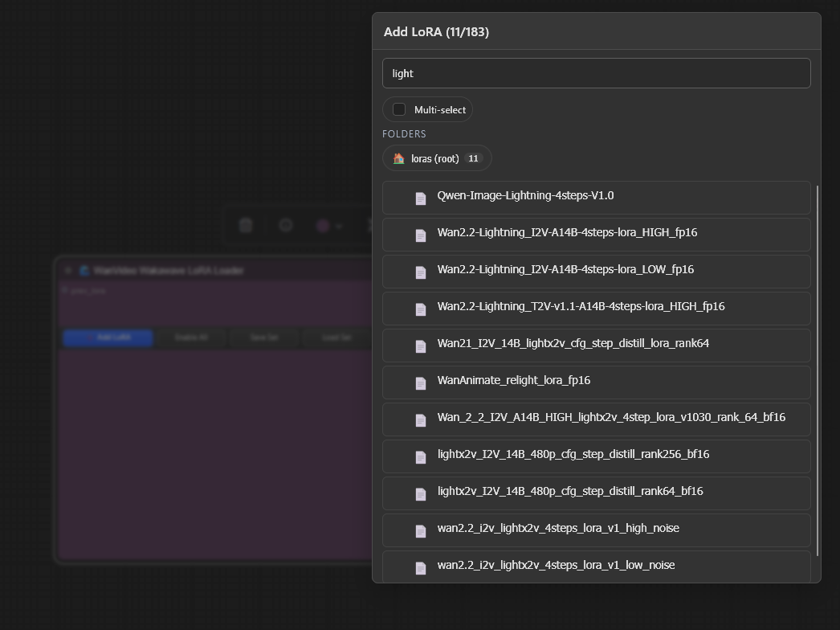Screen dimensions: 840x630
Task: Choose Wan_2_2_I2V_A14B_HIGH_lightx2v_4step_lora_v1030_rank_64_bf16
Action: click(x=596, y=419)
